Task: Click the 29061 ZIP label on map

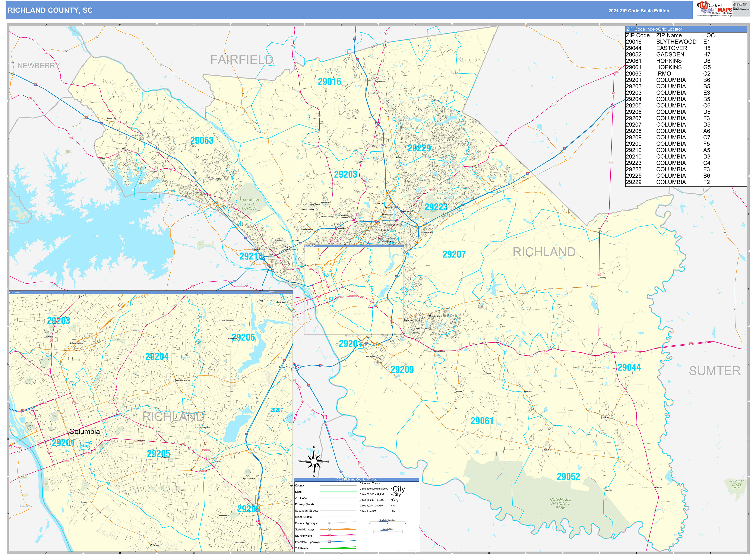Action: (482, 421)
